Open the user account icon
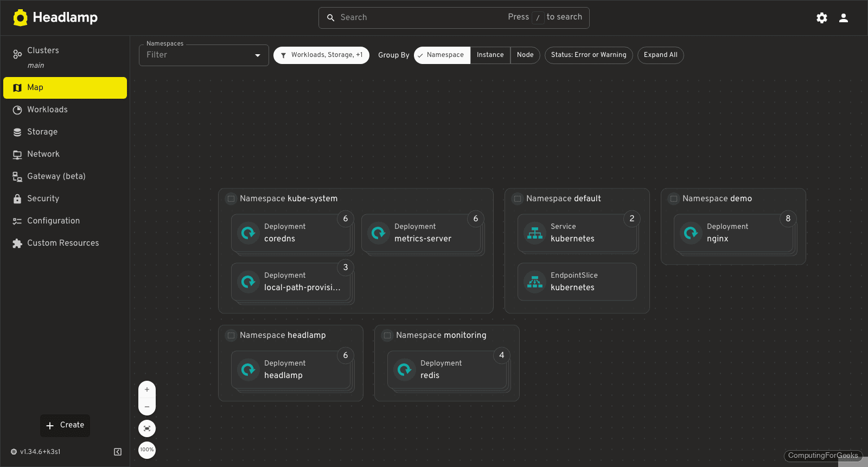This screenshot has width=868, height=467. tap(844, 18)
